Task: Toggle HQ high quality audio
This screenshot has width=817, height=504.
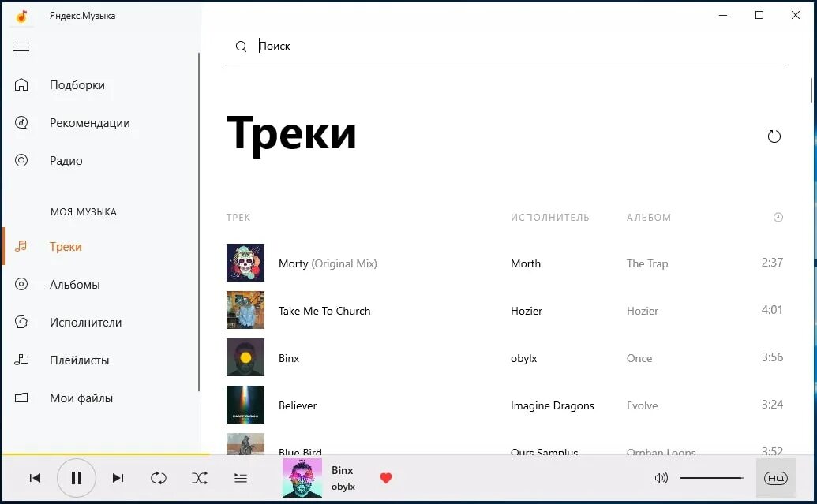Action: click(776, 478)
